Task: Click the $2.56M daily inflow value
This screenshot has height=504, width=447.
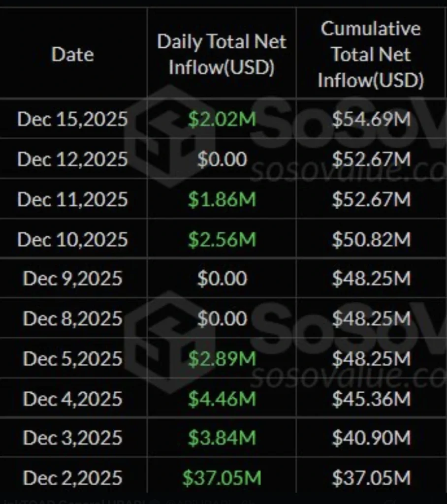Action: (222, 240)
